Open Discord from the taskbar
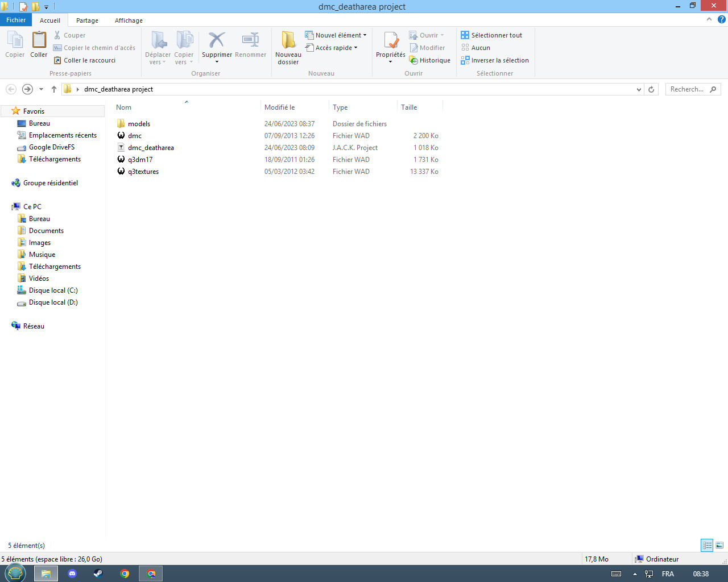The image size is (728, 582). pyautogui.click(x=72, y=573)
